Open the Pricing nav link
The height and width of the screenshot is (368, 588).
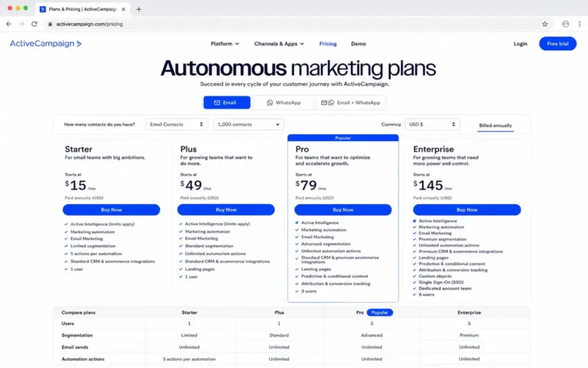[x=328, y=44]
